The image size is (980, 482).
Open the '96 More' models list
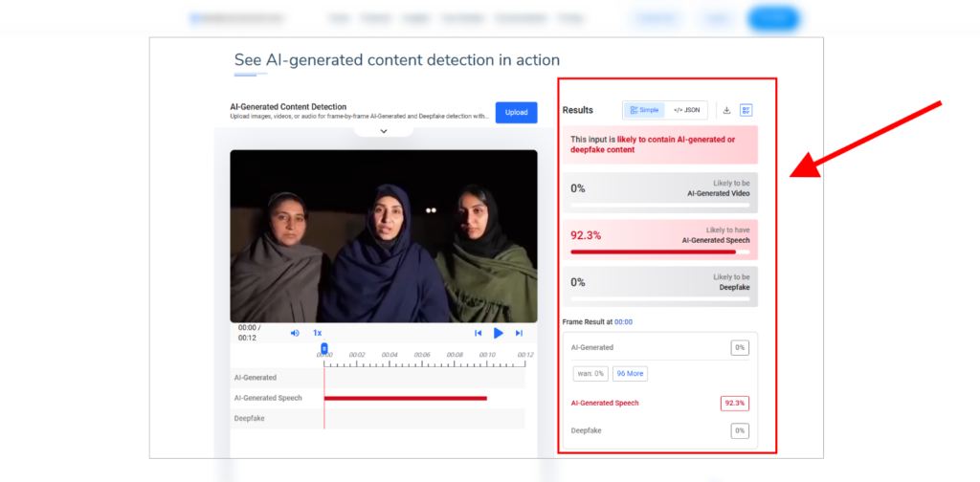(x=630, y=373)
